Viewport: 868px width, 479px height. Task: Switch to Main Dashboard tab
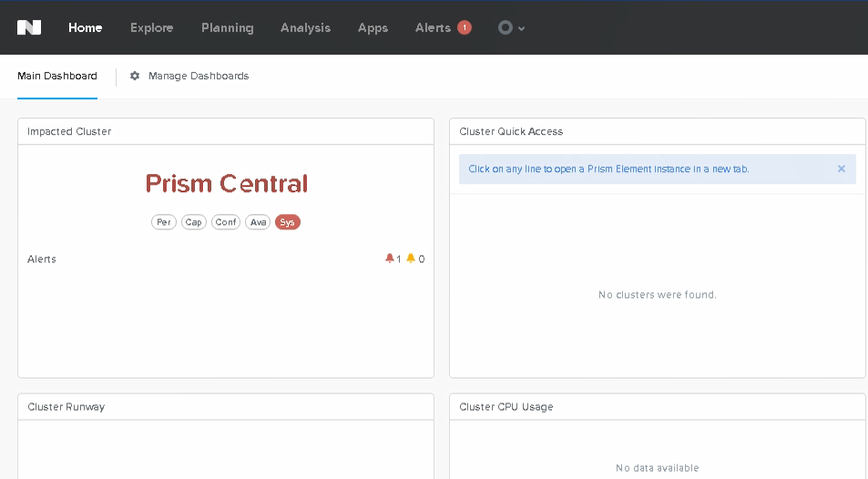[x=57, y=76]
